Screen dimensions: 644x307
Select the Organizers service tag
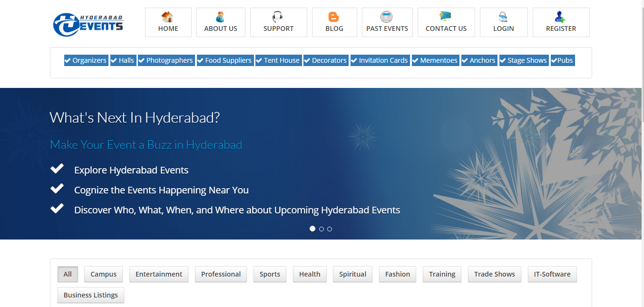(x=86, y=60)
